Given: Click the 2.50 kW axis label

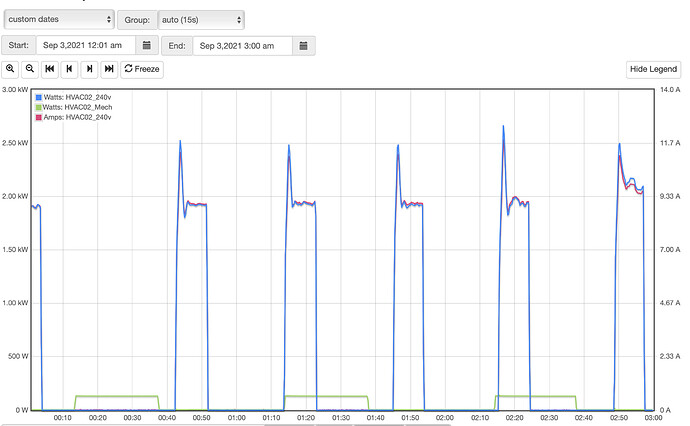Looking at the screenshot, I should 15,143.
